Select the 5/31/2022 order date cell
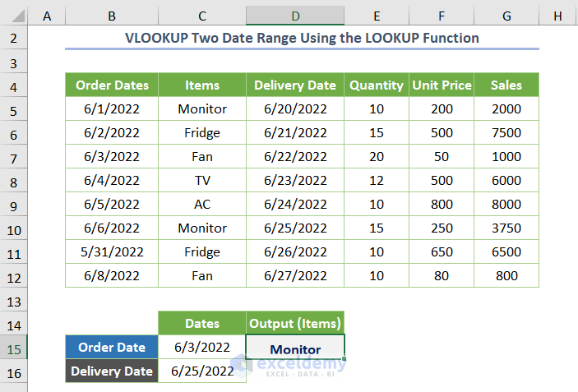The height and width of the screenshot is (392, 578). click(x=112, y=251)
